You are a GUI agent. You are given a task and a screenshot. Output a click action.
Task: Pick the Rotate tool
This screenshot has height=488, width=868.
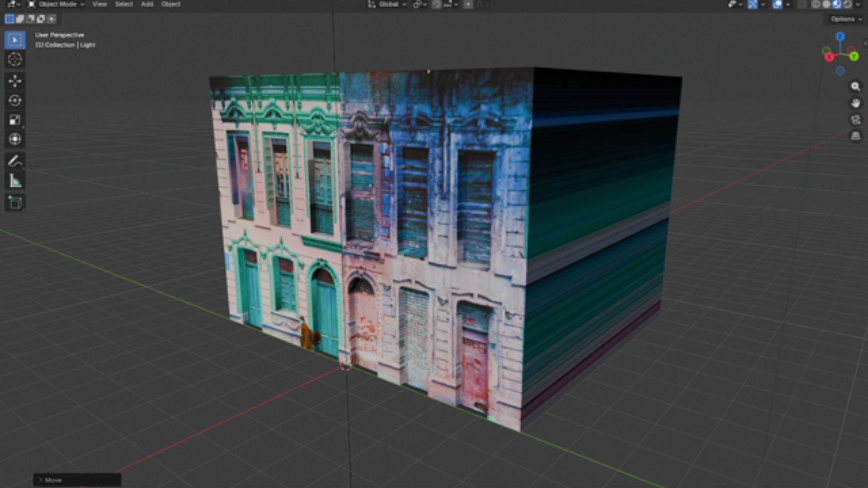coord(15,100)
